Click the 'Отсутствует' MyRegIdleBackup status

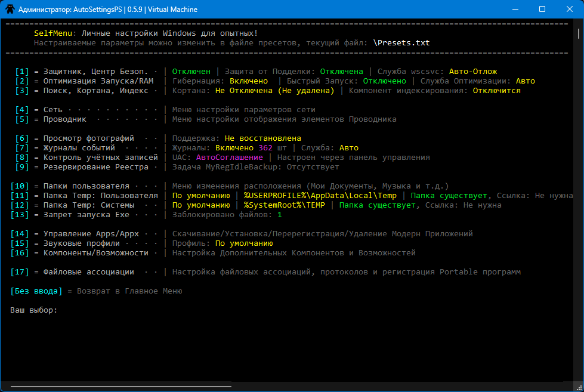click(313, 167)
